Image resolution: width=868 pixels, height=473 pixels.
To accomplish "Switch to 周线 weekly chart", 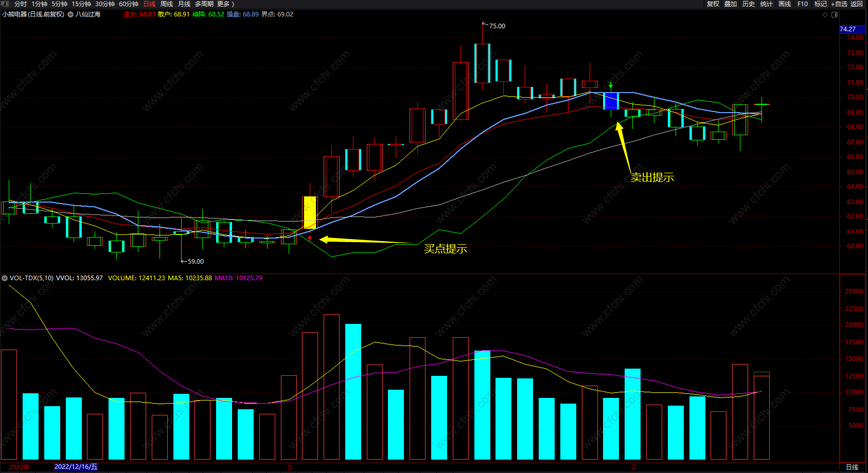I will tap(167, 4).
